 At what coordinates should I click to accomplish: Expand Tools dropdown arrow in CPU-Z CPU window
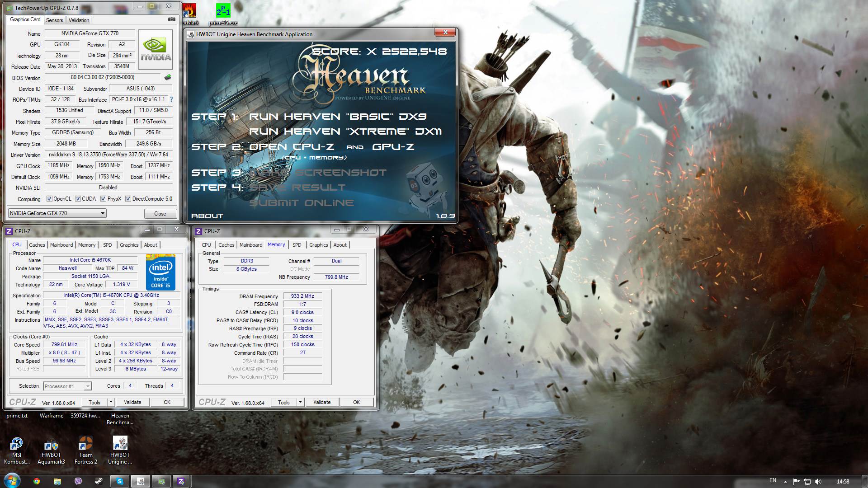click(x=110, y=402)
